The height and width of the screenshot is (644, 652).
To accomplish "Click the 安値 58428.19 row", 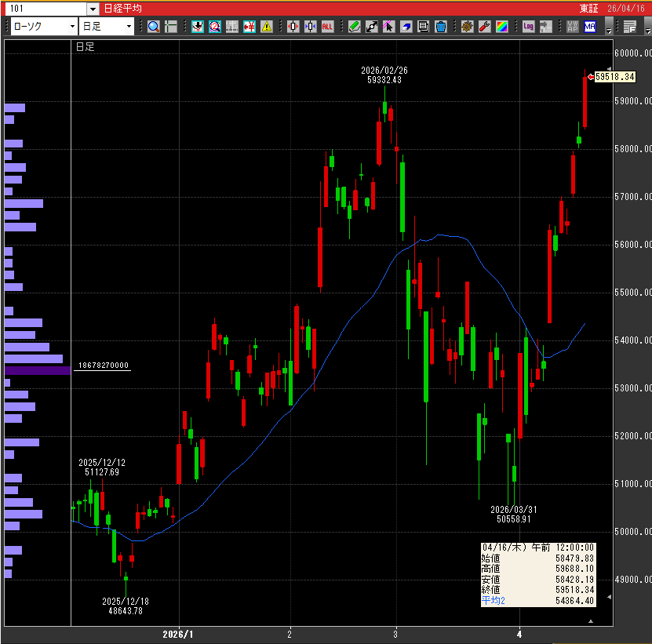I will pos(538,579).
